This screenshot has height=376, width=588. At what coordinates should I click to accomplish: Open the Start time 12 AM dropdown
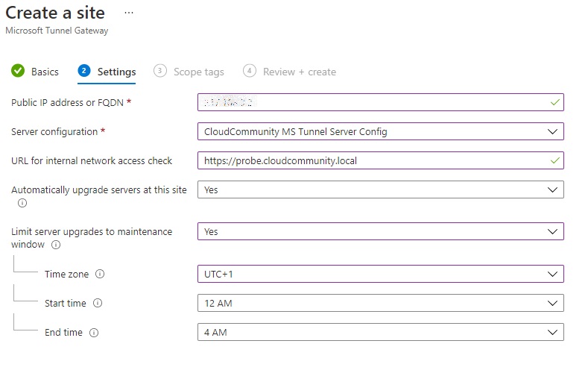point(380,303)
